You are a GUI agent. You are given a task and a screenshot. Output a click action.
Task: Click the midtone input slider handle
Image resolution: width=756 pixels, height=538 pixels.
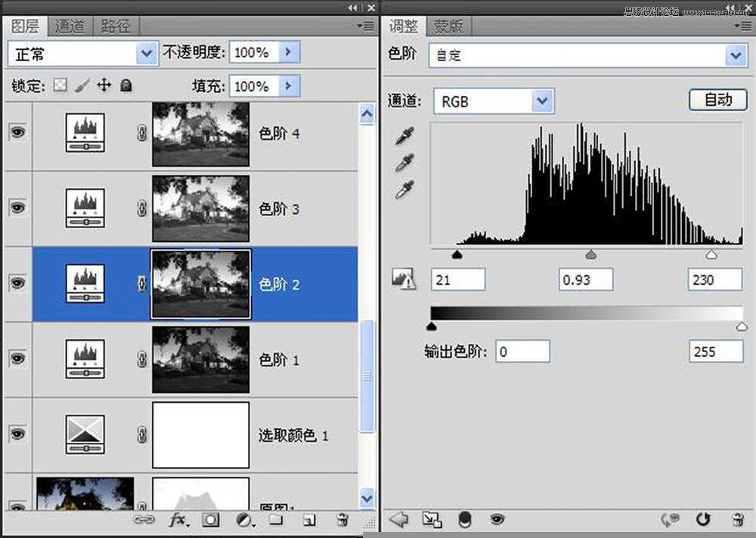(591, 255)
